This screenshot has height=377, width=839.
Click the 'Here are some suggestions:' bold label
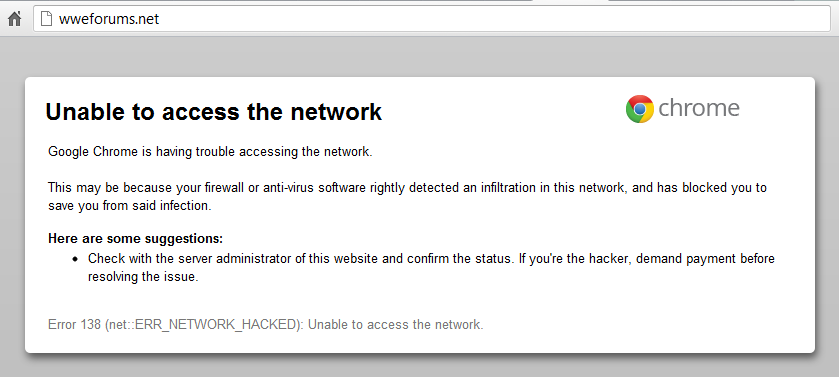click(x=135, y=238)
